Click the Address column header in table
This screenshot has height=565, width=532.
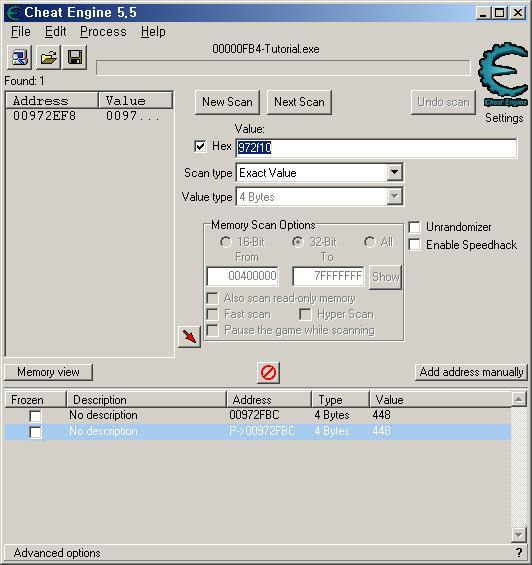(x=269, y=400)
